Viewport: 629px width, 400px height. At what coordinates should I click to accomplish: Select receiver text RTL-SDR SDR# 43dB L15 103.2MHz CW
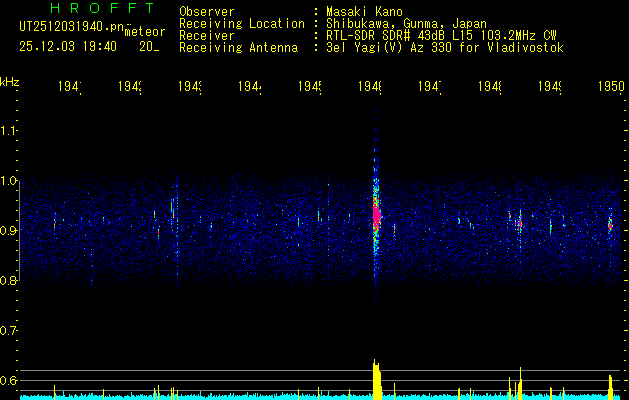pyautogui.click(x=442, y=36)
